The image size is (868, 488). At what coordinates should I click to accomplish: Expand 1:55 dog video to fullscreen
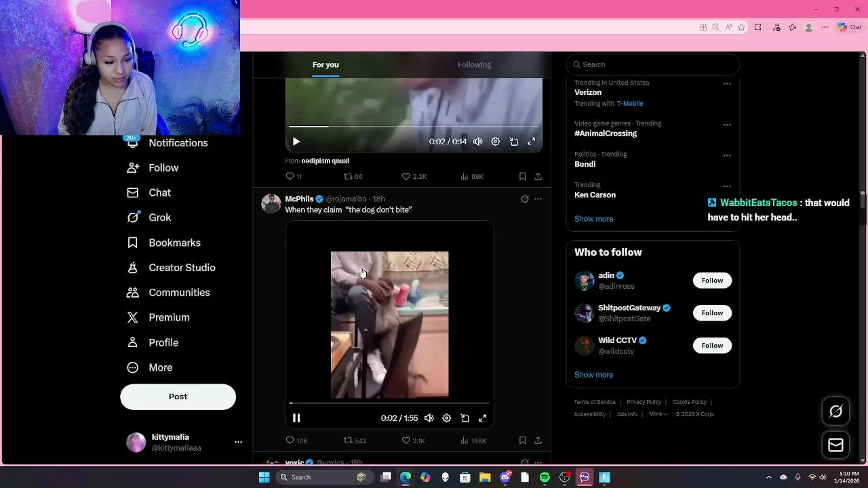coord(483,418)
